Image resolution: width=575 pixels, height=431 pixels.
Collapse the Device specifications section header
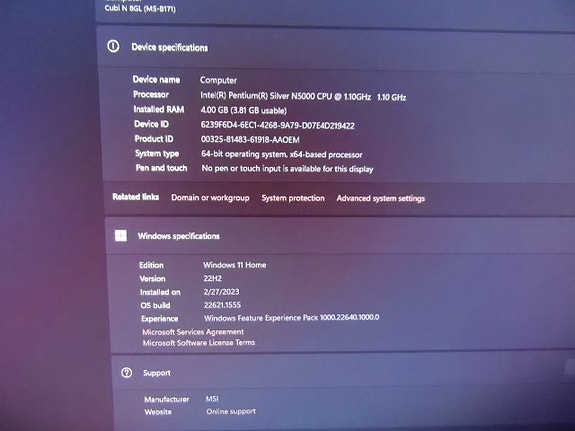[336, 47]
